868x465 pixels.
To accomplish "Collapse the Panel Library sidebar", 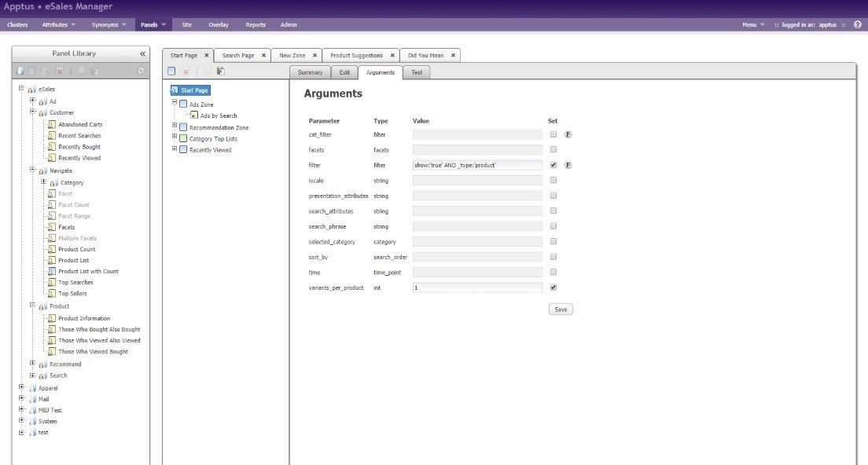I will (x=142, y=53).
